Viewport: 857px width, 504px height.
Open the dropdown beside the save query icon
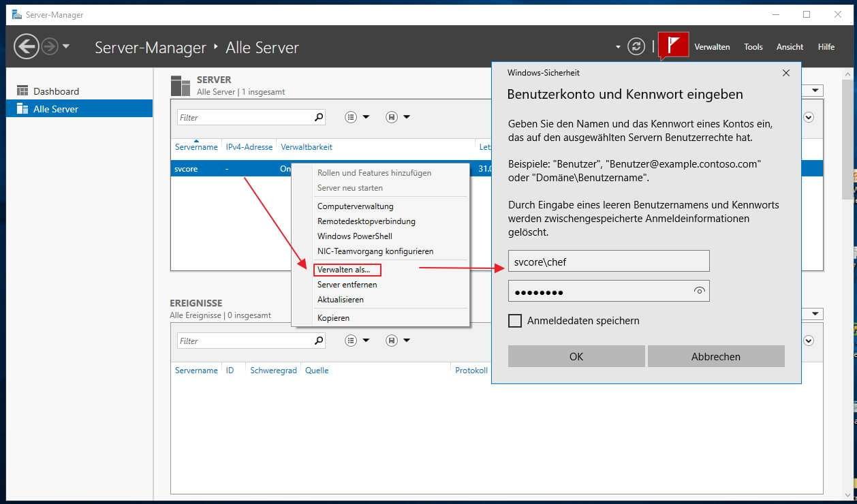(x=405, y=116)
